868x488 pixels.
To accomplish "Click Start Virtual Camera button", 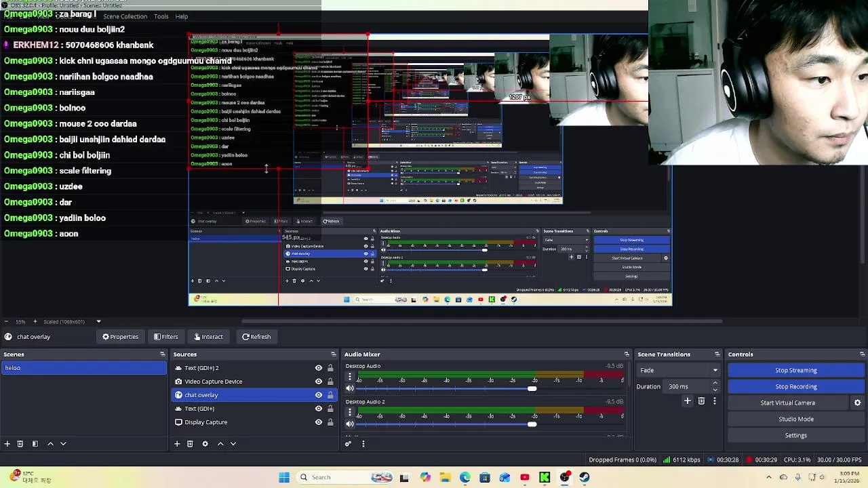I will point(788,403).
